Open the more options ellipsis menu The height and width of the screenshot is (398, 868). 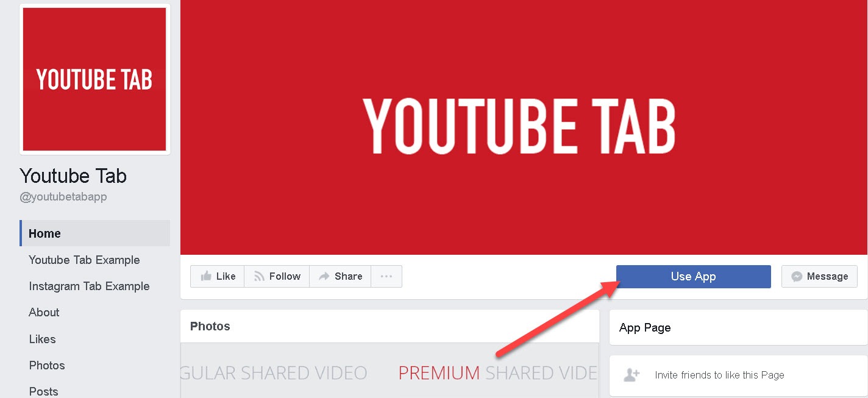[x=386, y=276]
